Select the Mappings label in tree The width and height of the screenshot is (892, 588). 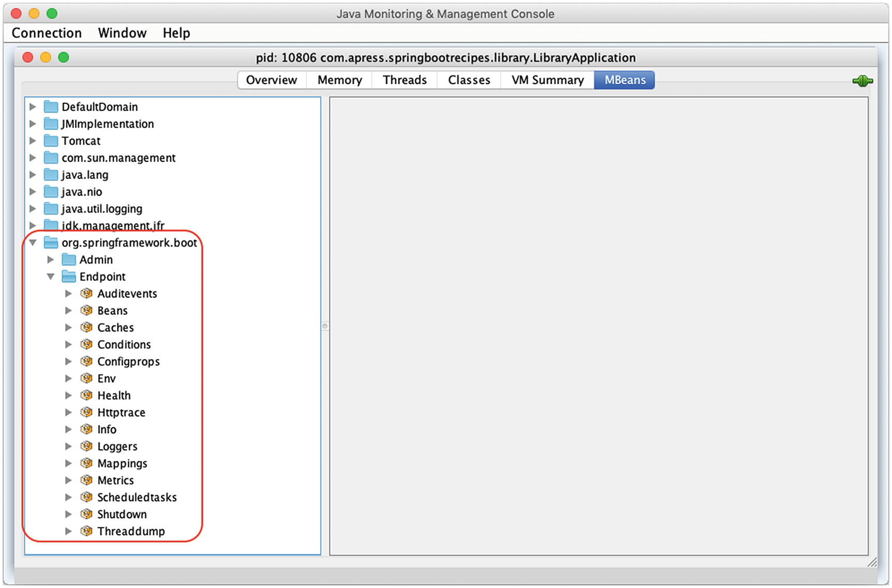[123, 463]
